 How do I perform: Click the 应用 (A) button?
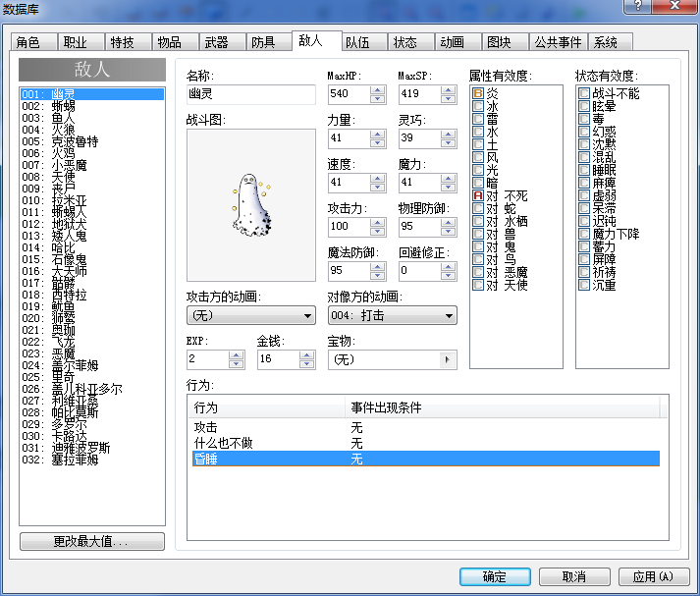[x=654, y=576]
